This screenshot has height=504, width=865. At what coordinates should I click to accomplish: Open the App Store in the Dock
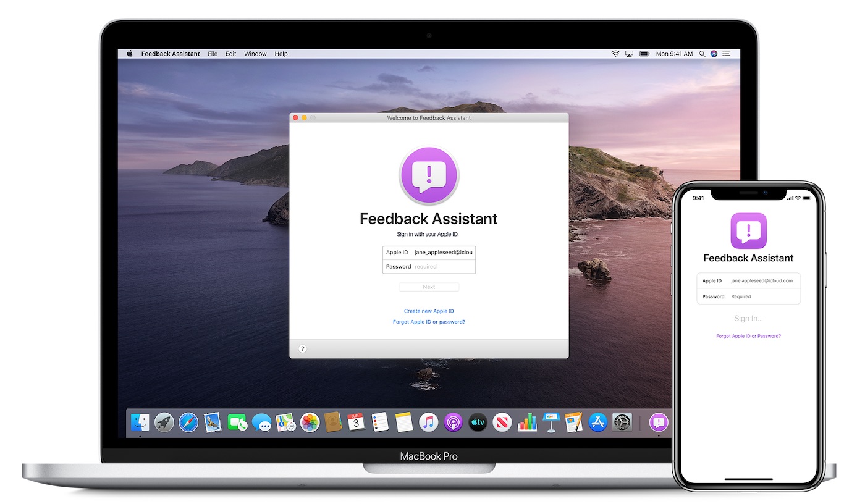coord(598,422)
